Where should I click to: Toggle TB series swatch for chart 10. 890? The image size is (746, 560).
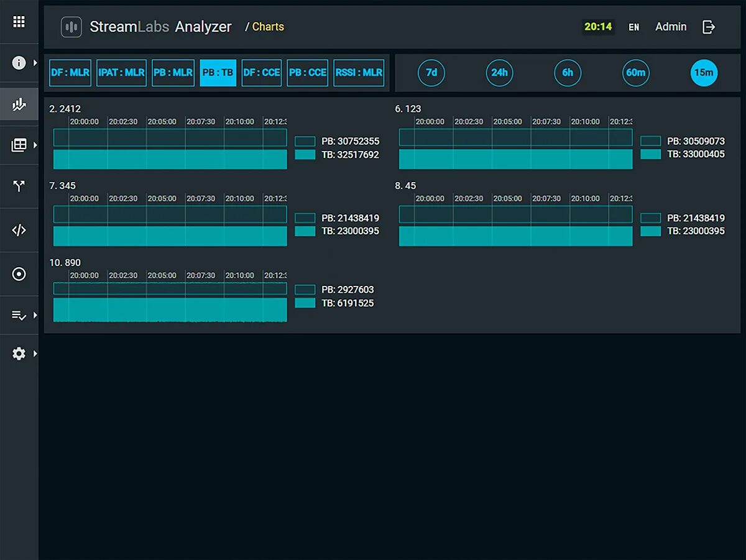point(305,303)
